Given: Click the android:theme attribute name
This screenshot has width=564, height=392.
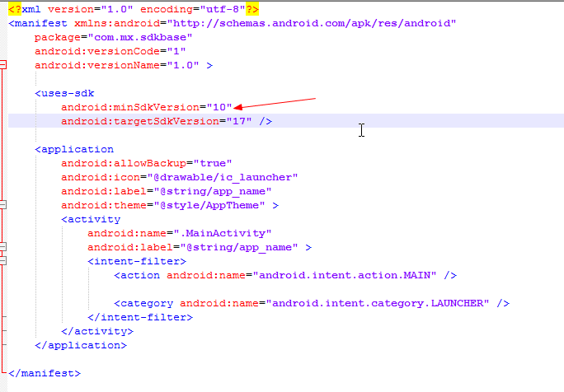Looking at the screenshot, I should [104, 206].
